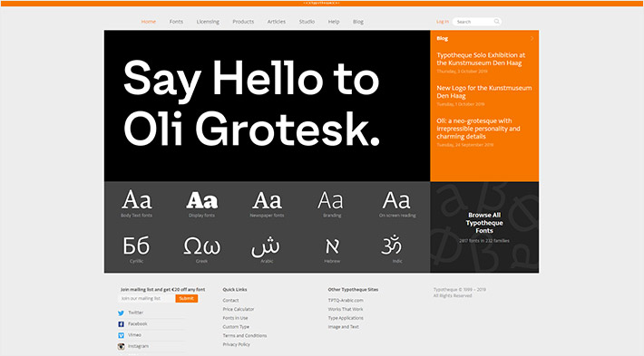This screenshot has width=644, height=356.
Task: Open the Privacy Policy link
Action: point(237,344)
